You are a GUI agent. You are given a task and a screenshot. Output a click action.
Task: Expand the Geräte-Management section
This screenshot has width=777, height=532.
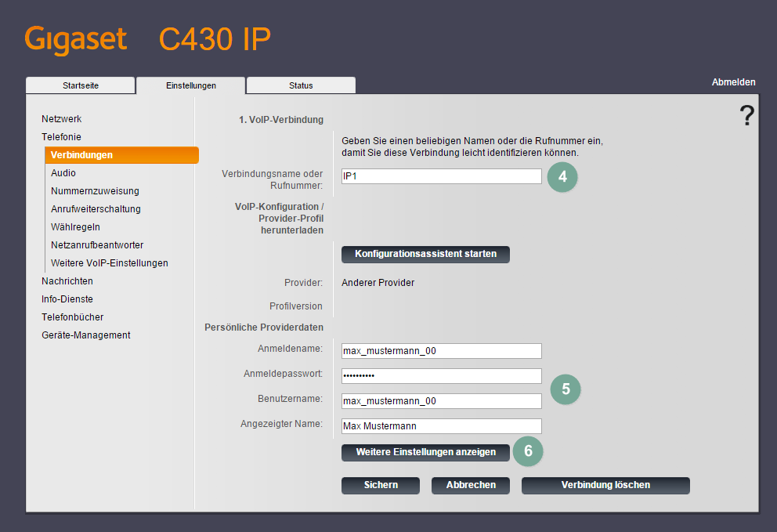tap(86, 335)
